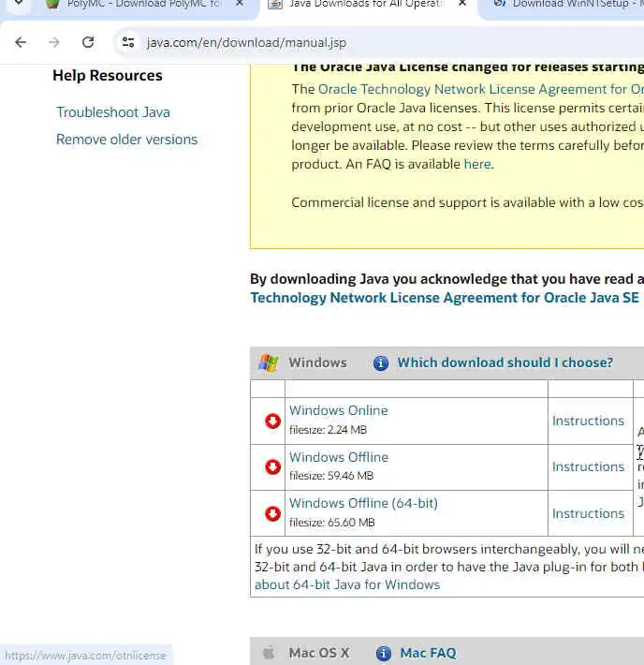Open about 64-bit Java for Windows link
This screenshot has height=665, width=644.
point(347,584)
